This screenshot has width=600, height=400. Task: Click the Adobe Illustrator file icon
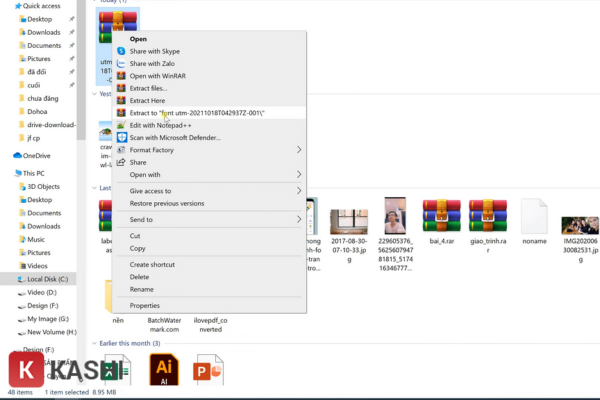click(164, 369)
